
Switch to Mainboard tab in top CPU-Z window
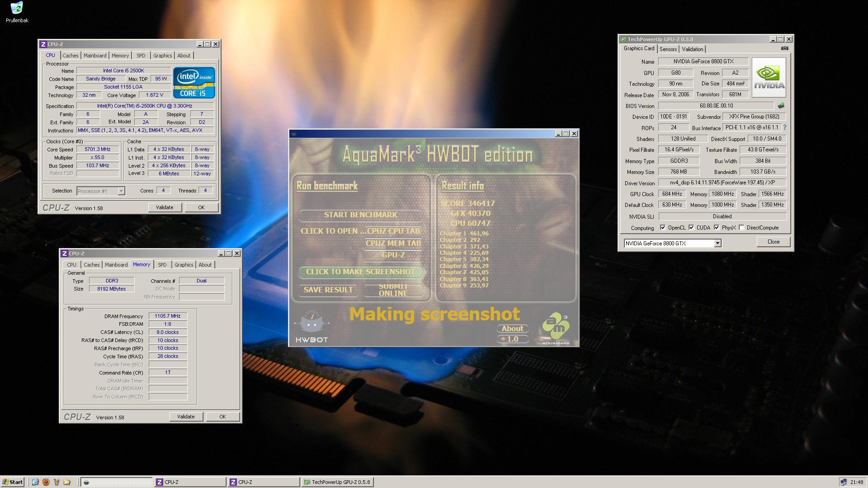coord(95,56)
